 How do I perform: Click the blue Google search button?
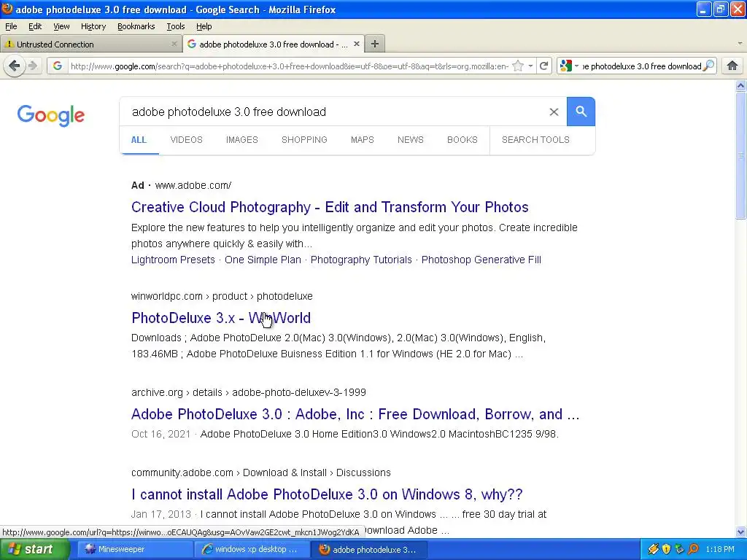581,112
